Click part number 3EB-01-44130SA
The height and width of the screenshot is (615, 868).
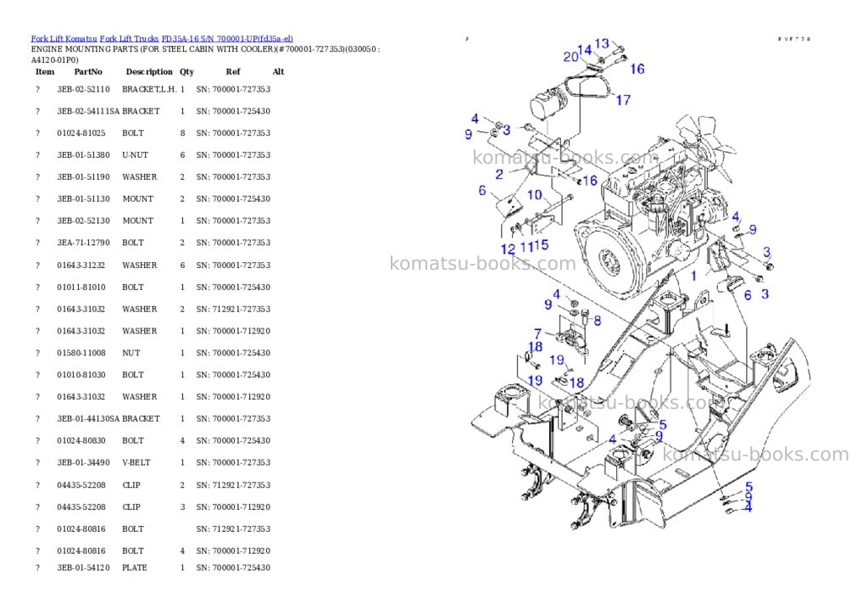point(88,419)
